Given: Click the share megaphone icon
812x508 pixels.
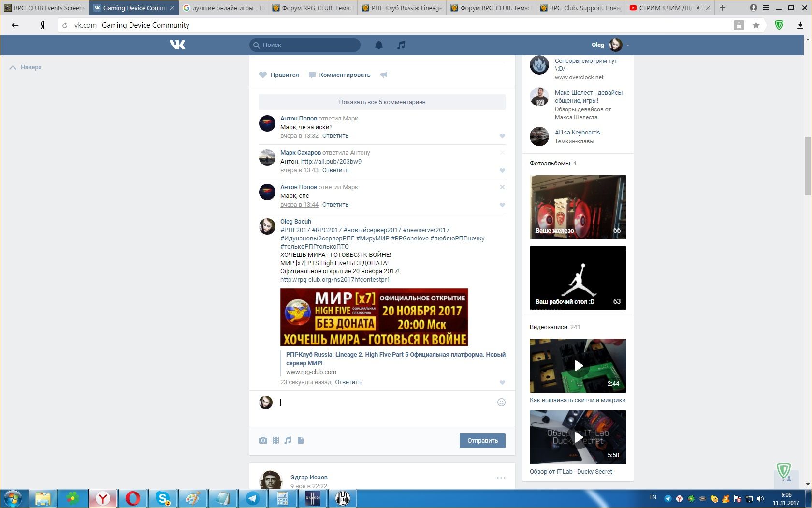Looking at the screenshot, I should coord(384,75).
